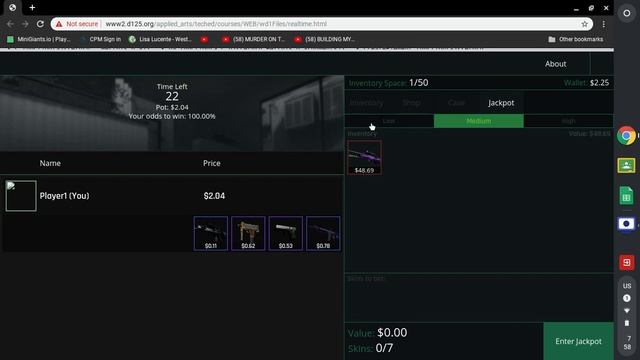This screenshot has height=360, width=640.
Task: Click the red sign-out icon on shelf
Action: tap(627, 262)
